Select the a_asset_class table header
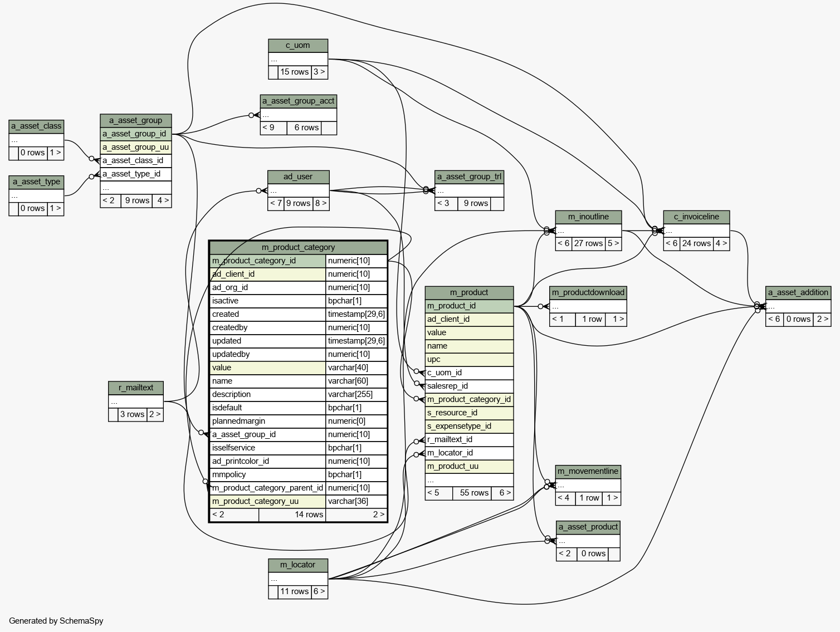This screenshot has height=632, width=840. [x=36, y=126]
